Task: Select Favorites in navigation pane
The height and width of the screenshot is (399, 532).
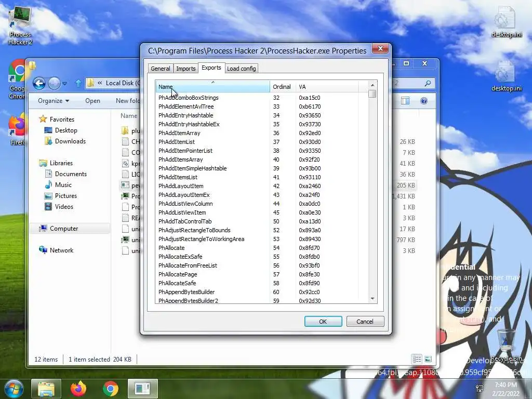Action: point(62,119)
